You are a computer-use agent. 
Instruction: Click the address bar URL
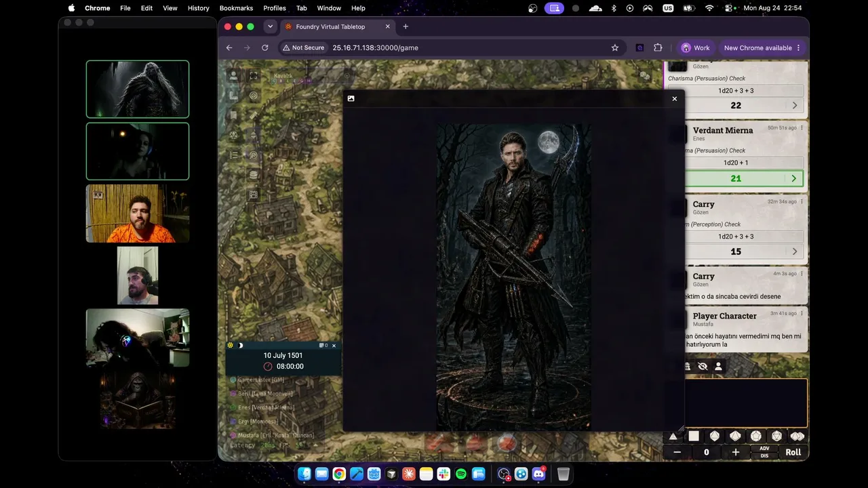coord(375,48)
